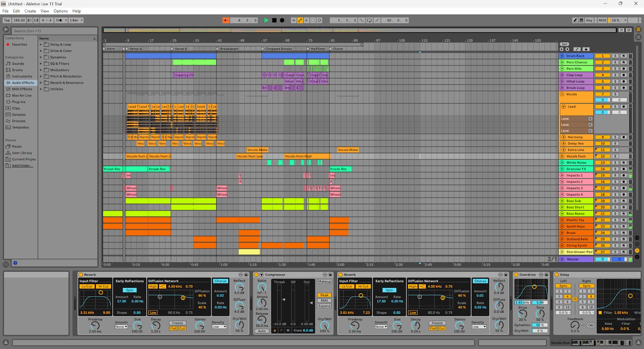Open first Reverb Smooth None dropdown

[x=121, y=327]
